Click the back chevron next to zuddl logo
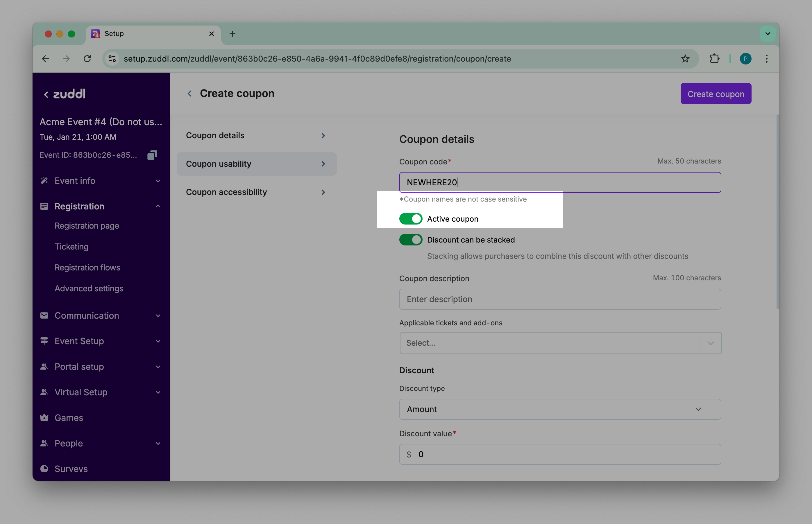812x524 pixels. [46, 94]
